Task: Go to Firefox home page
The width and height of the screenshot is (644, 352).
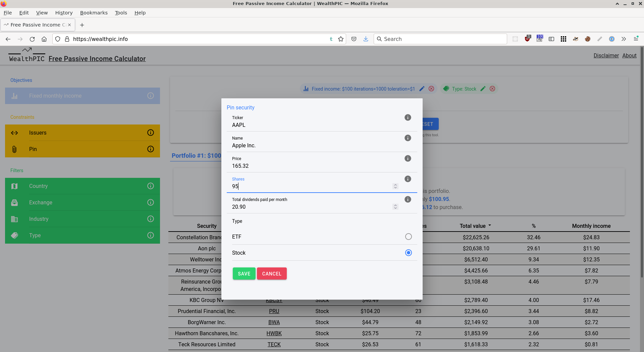Action: [x=44, y=39]
